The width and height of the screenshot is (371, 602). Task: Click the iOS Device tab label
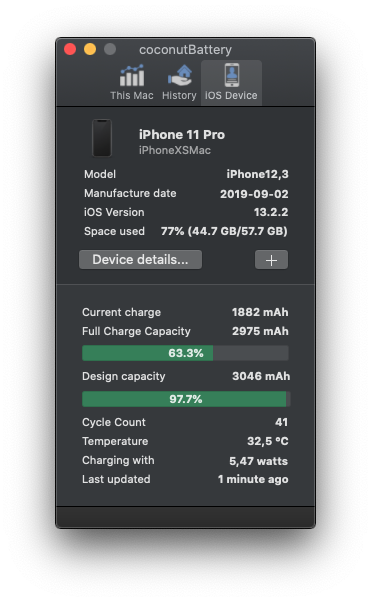pos(231,95)
